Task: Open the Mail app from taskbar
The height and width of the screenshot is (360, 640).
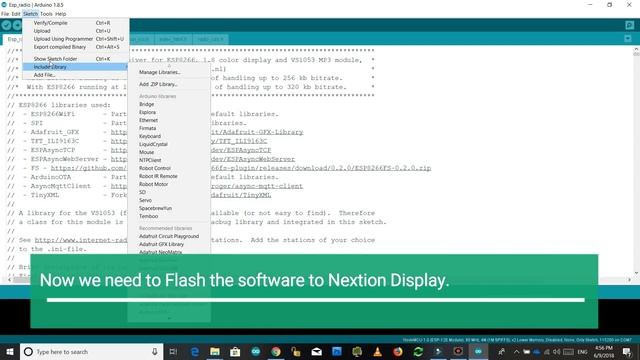Action: tap(316, 351)
